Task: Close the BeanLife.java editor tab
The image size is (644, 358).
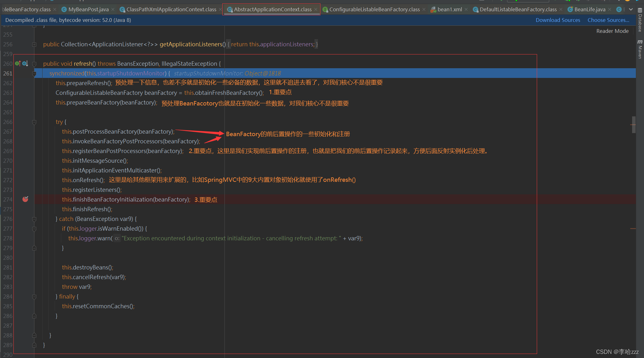Action: click(610, 10)
